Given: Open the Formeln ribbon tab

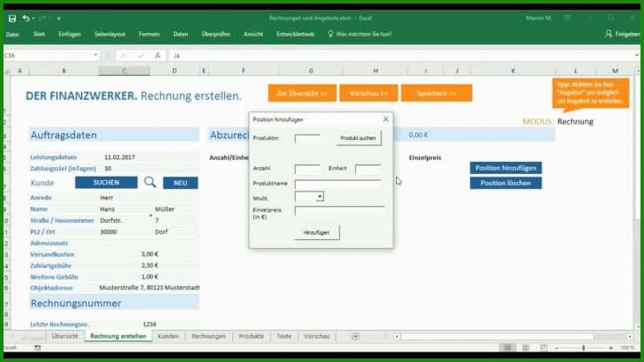Looking at the screenshot, I should click(149, 34).
